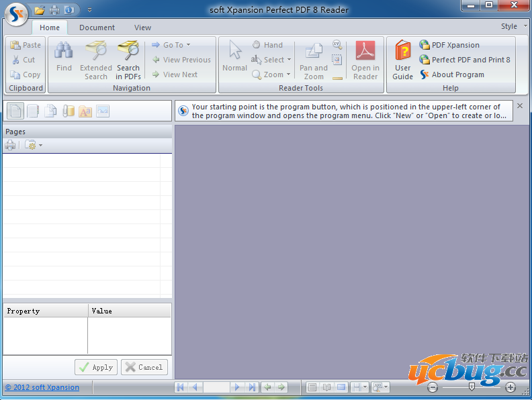Open the View ribbon tab
The height and width of the screenshot is (400, 532).
[142, 28]
